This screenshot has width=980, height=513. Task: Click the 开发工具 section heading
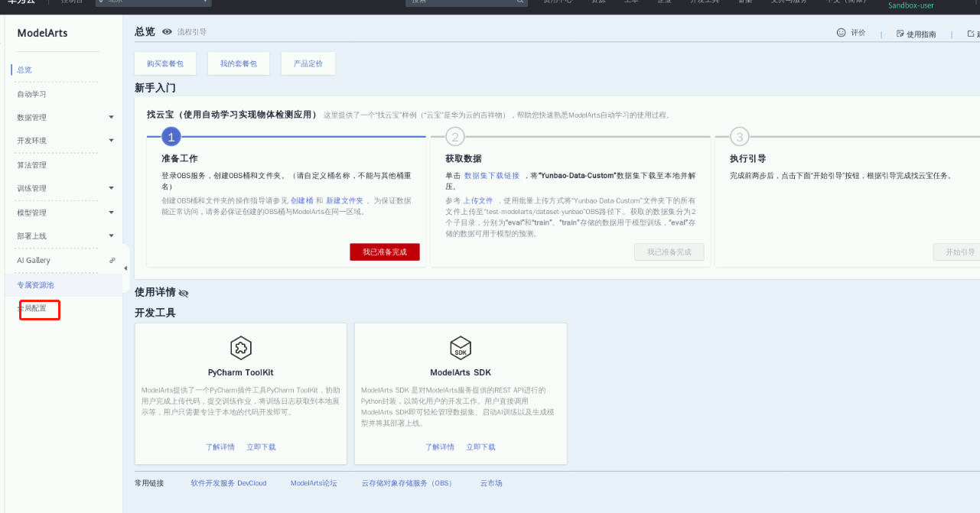point(155,313)
